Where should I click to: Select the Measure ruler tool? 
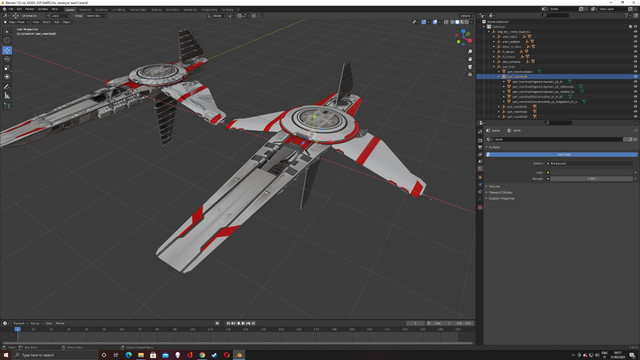7,96
